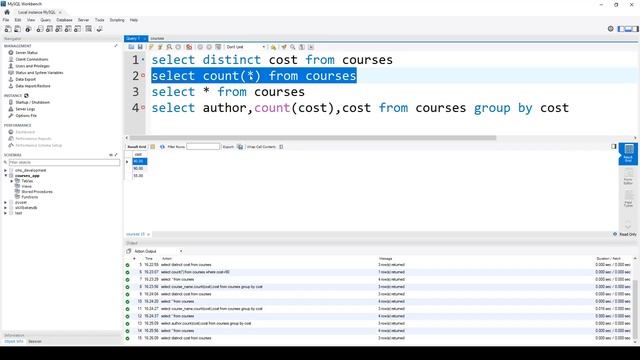The width and height of the screenshot is (640, 360).
Task: Open the Server menu
Action: 83,20
